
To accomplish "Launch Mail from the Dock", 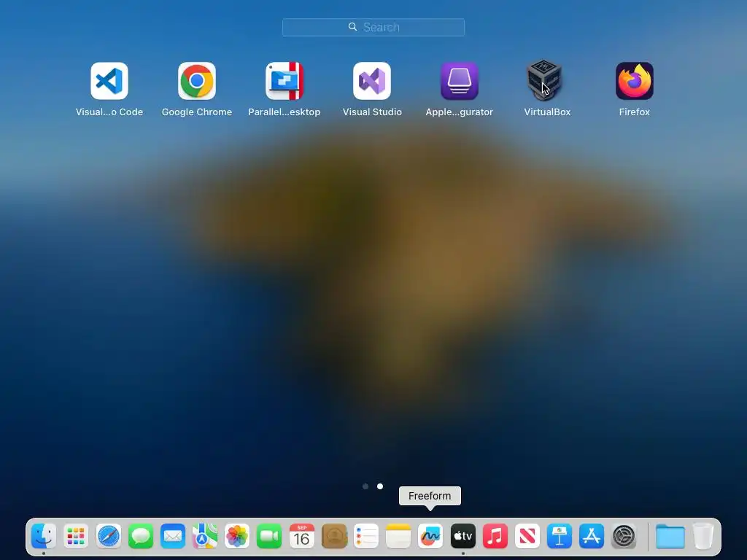I will 172,536.
